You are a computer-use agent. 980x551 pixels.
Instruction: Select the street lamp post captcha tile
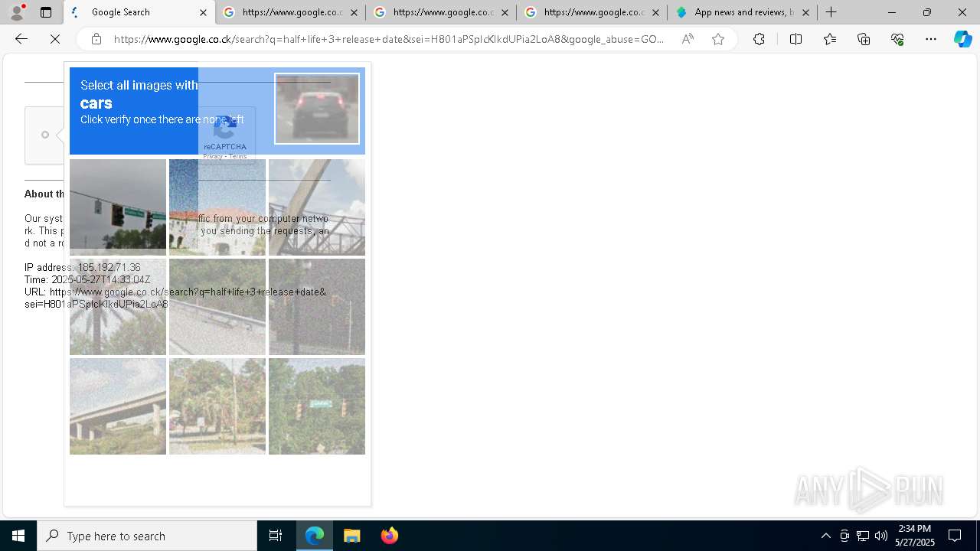[317, 307]
